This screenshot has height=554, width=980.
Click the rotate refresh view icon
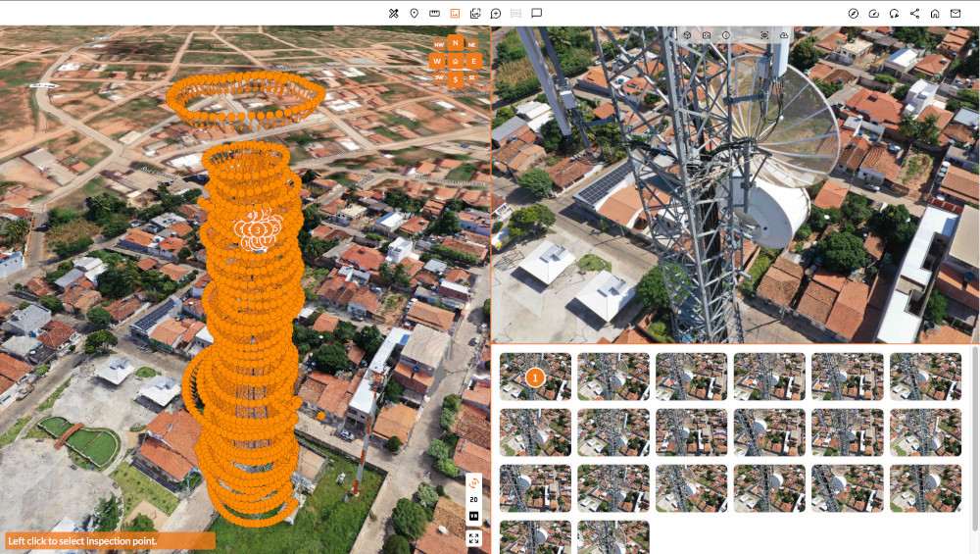[895, 13]
